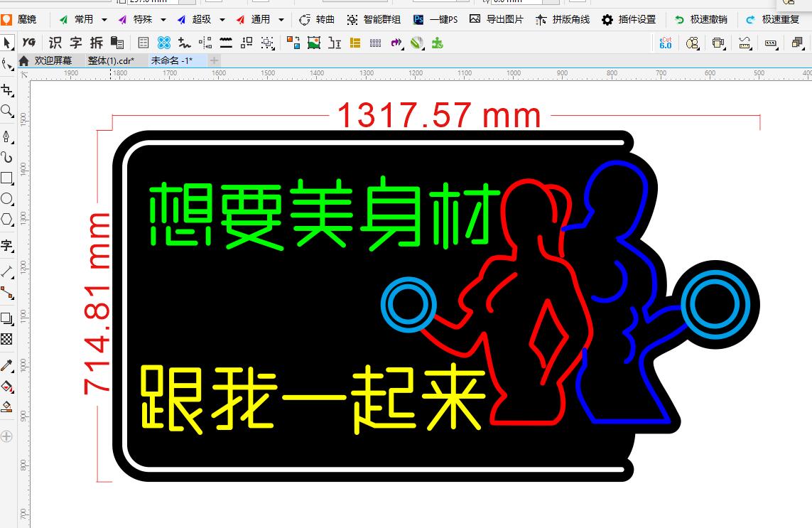Open the 特殊 plugin menu
The width and height of the screenshot is (812, 528).
coord(136,19)
